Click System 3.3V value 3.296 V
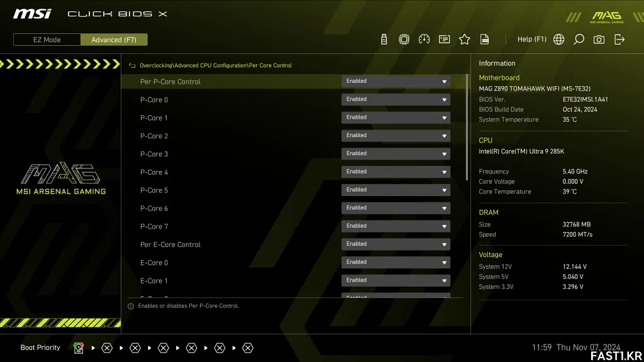 coord(573,287)
